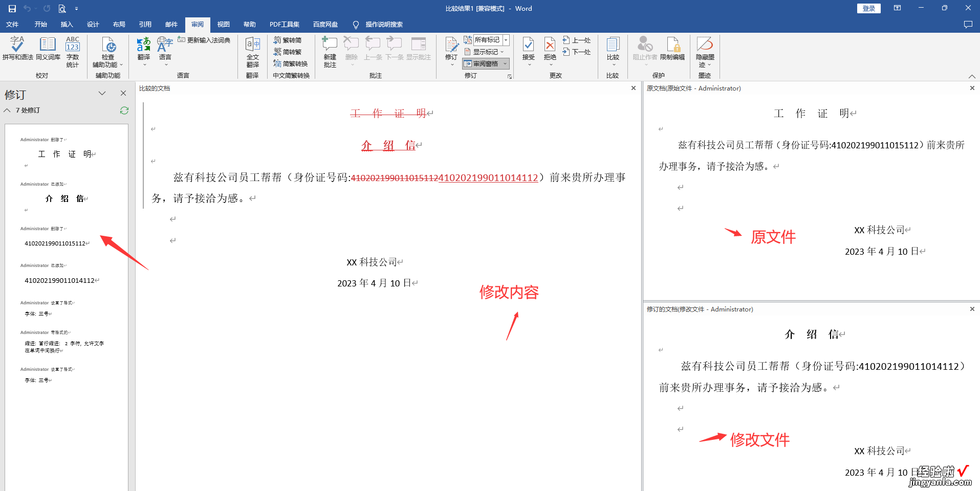Click the Print Preview quick access icon

62,9
